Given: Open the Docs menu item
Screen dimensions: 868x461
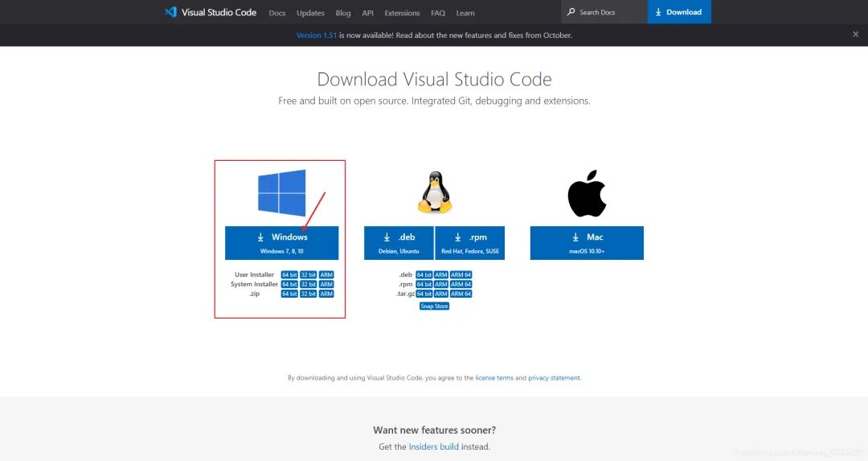Looking at the screenshot, I should click(x=277, y=13).
